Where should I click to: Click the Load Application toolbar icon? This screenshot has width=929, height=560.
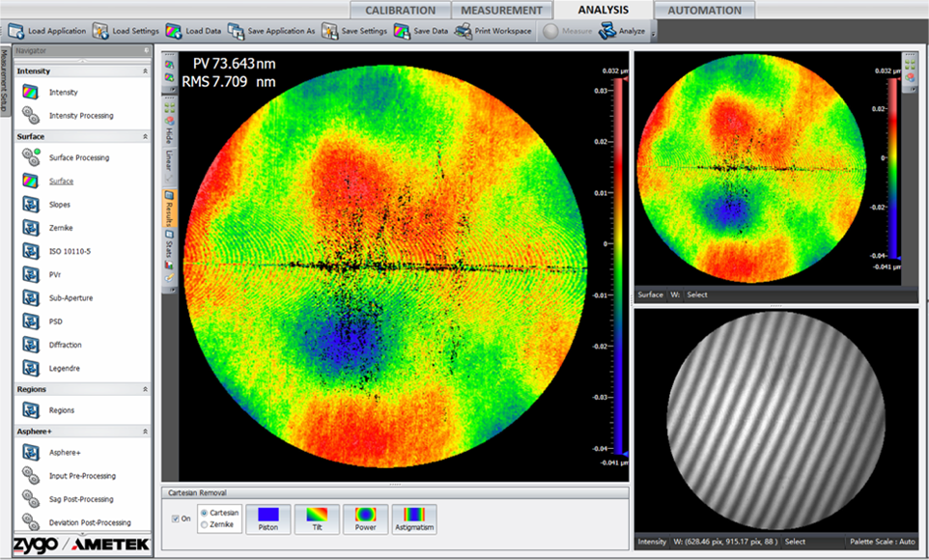(x=16, y=31)
